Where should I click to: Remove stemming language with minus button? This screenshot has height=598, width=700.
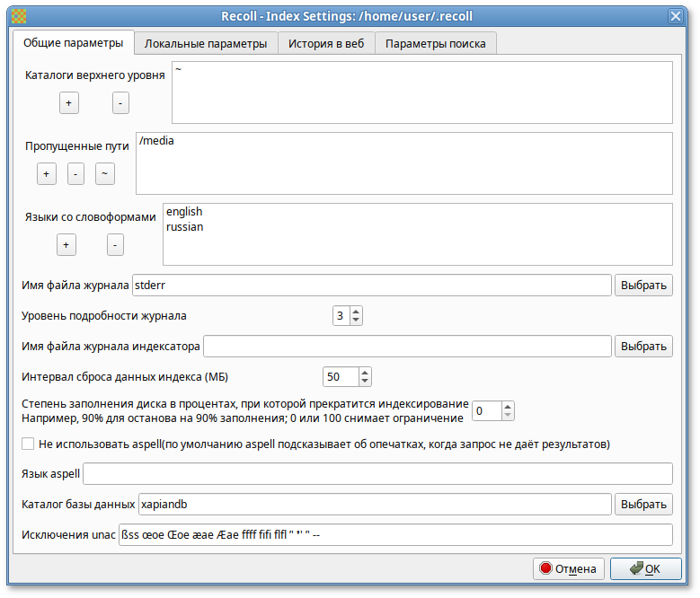coord(115,244)
